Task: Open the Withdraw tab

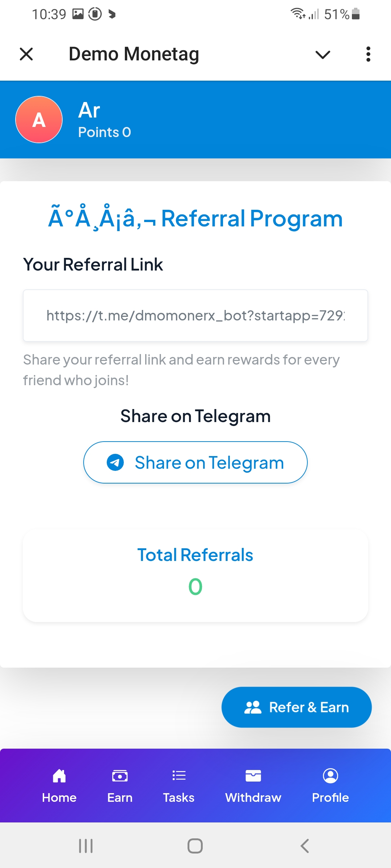Action: [x=253, y=785]
